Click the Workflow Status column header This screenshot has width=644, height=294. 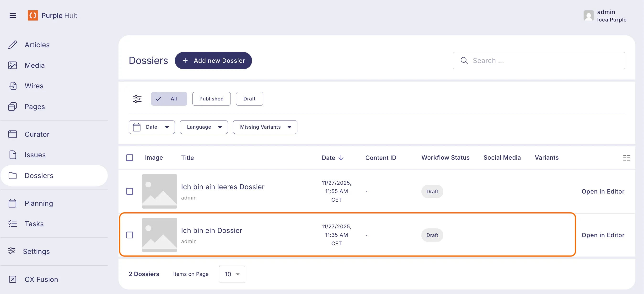tap(445, 157)
